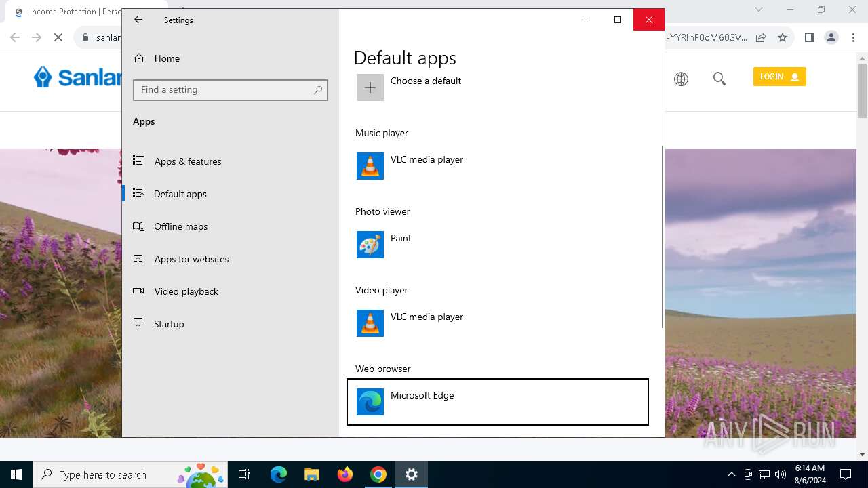Screen dimensions: 868x488
Task: Click the Paint palette icon under Photo viewer
Action: (370, 245)
